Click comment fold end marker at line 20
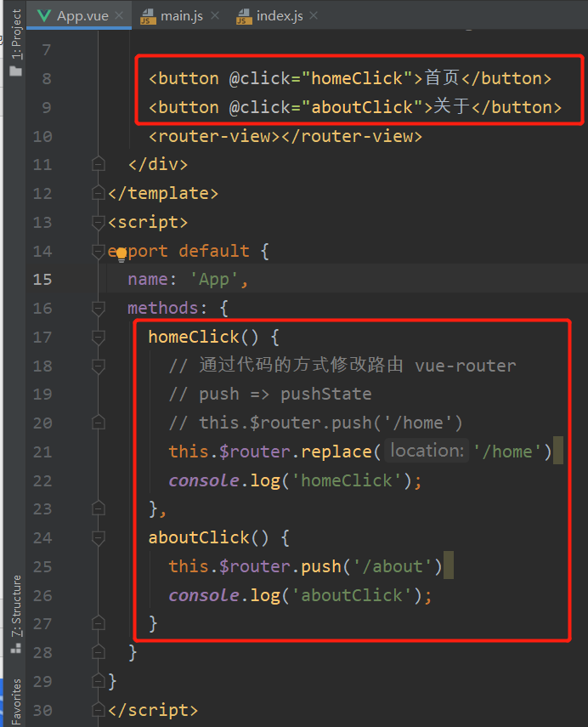This screenshot has width=588, height=727. pos(99,423)
